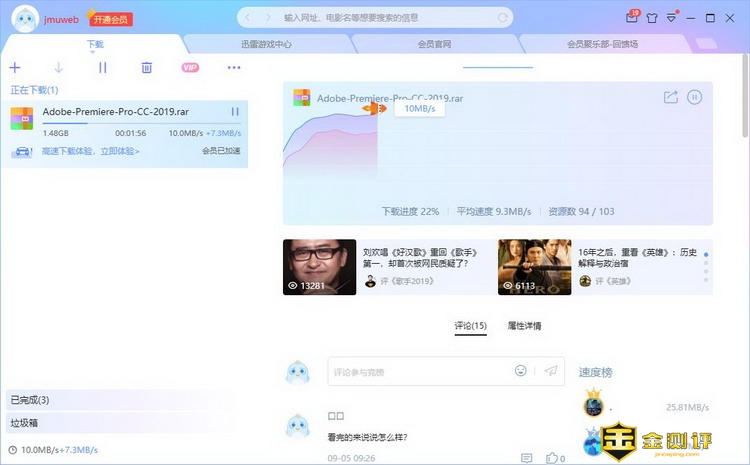Click the 开通会员 membership button

(110, 19)
